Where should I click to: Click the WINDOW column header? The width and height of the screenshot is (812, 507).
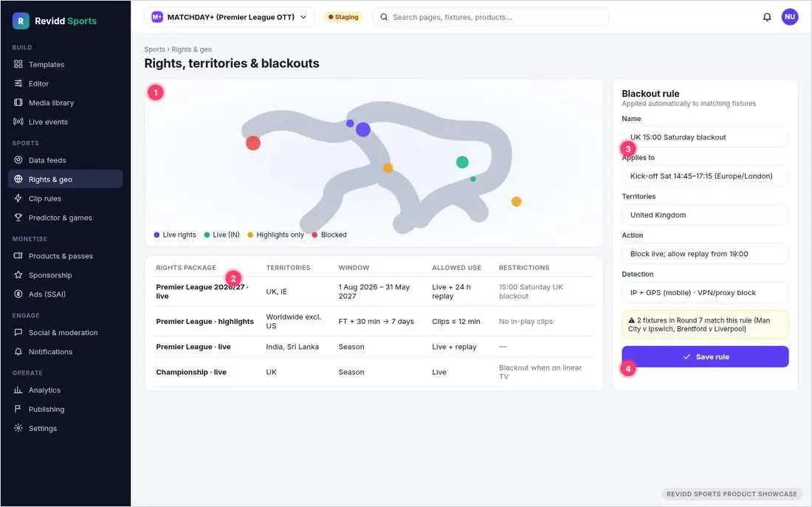[354, 267]
